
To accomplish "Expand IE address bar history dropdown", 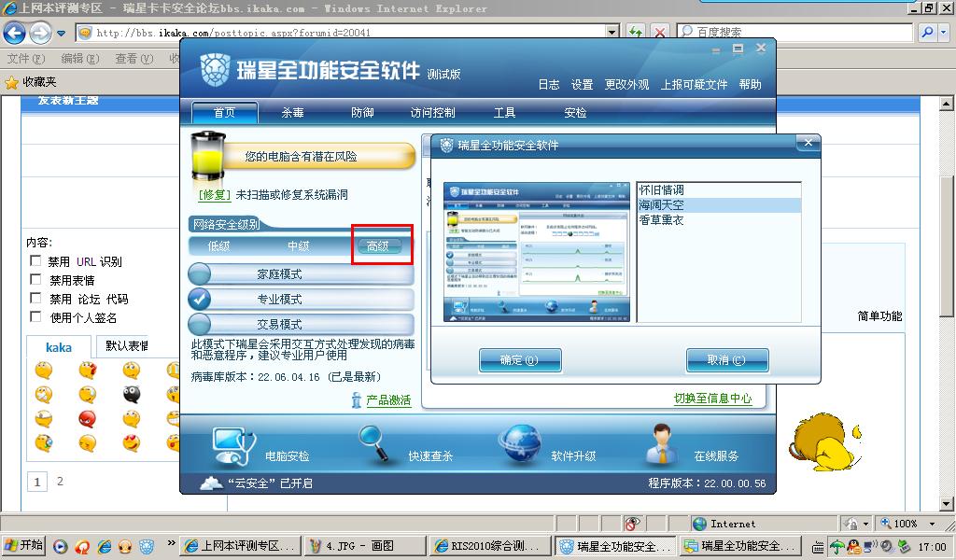I will (612, 33).
